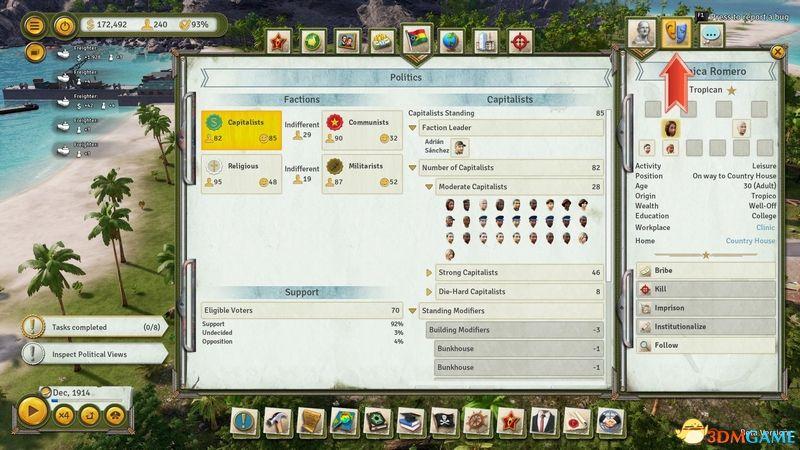This screenshot has height=450, width=800.
Task: Open the sealed scroll constitution menu
Action: tap(577, 422)
